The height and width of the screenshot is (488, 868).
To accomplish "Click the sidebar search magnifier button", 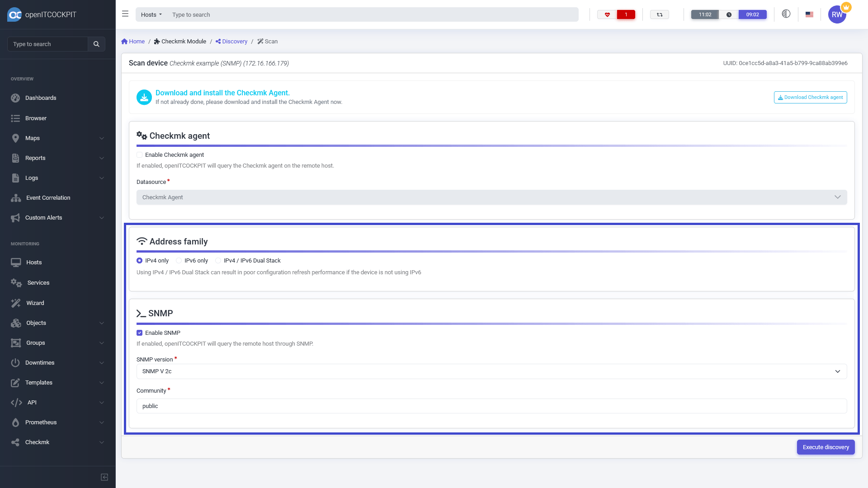I will point(96,44).
